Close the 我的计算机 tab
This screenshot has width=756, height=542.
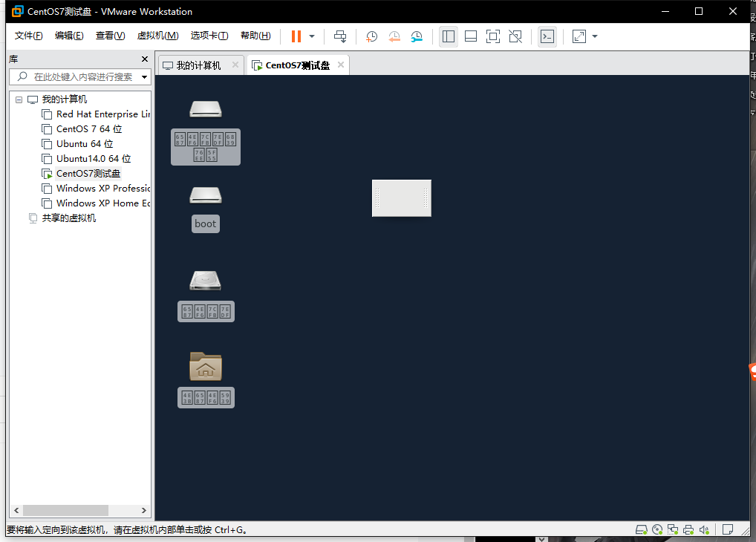235,65
